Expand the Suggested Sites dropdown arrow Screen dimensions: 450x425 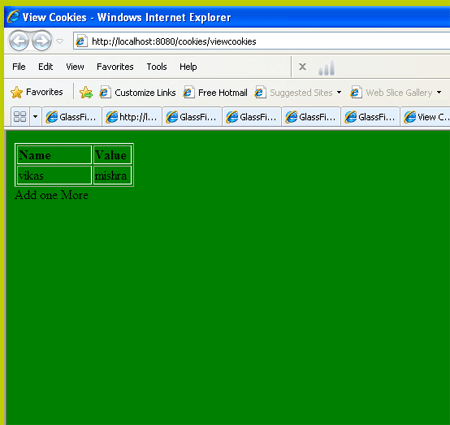coord(339,92)
